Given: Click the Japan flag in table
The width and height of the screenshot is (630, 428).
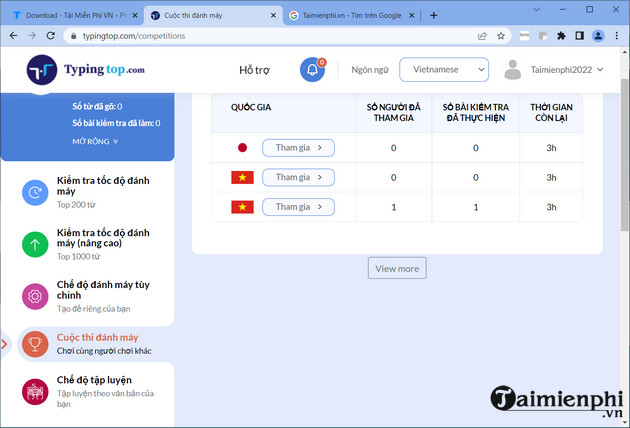Looking at the screenshot, I should click(242, 148).
